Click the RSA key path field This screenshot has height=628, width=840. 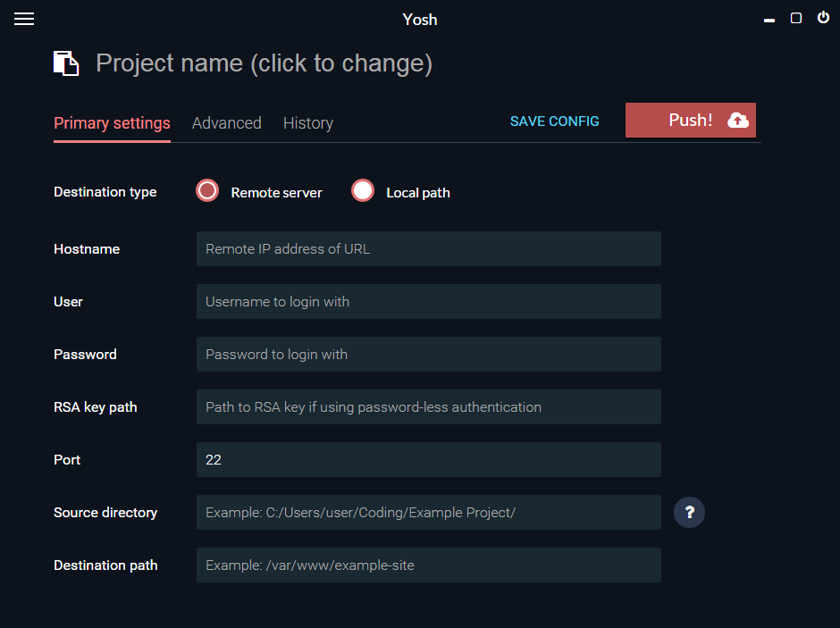[x=429, y=406]
